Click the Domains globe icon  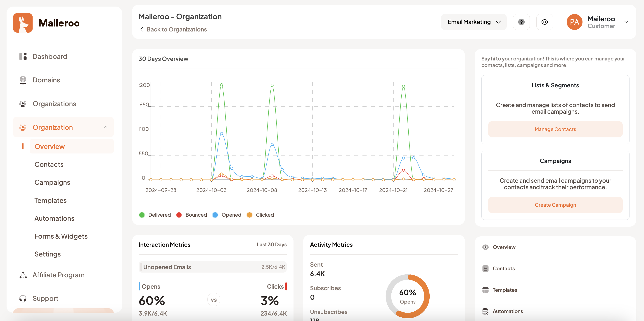pos(23,80)
